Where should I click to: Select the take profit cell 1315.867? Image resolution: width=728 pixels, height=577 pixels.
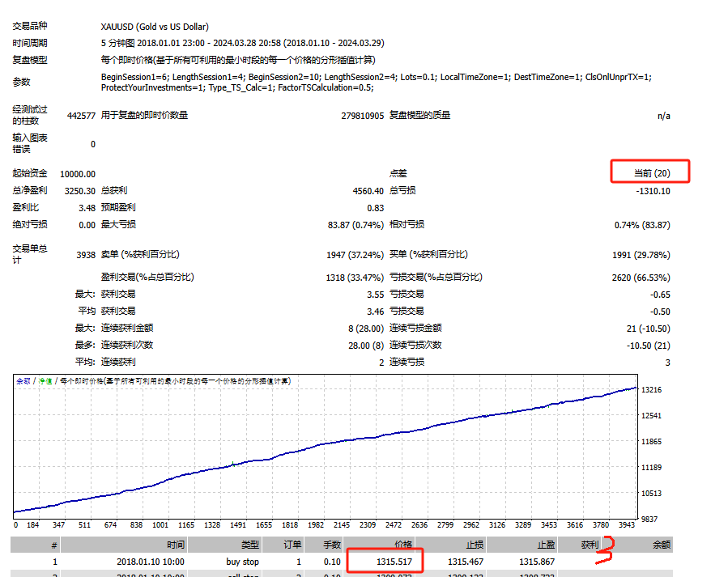pos(537,562)
